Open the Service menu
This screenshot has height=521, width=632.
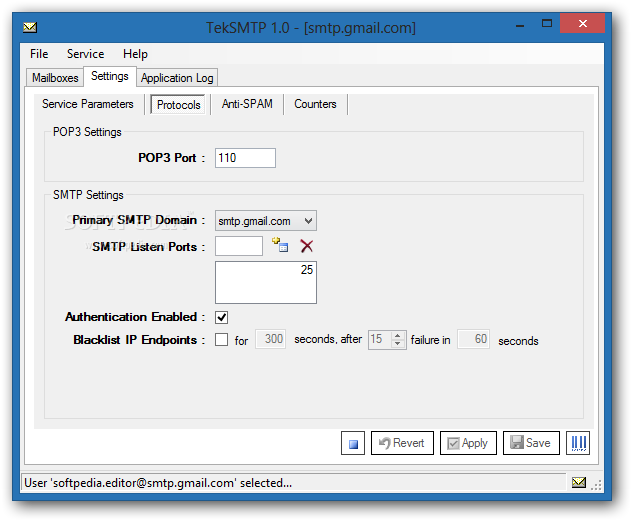pos(85,54)
